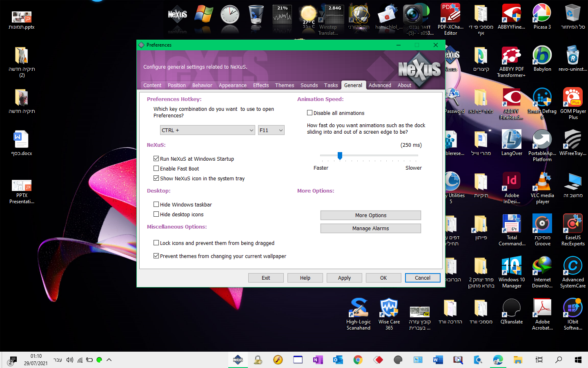Open Word from the taskbar
The width and height of the screenshot is (588, 368).
tap(438, 360)
